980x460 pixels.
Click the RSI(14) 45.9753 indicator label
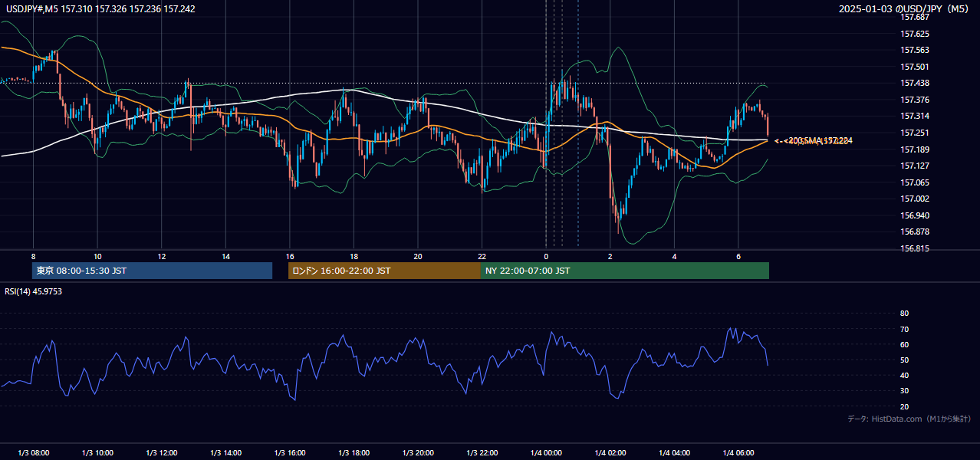pos(33,291)
